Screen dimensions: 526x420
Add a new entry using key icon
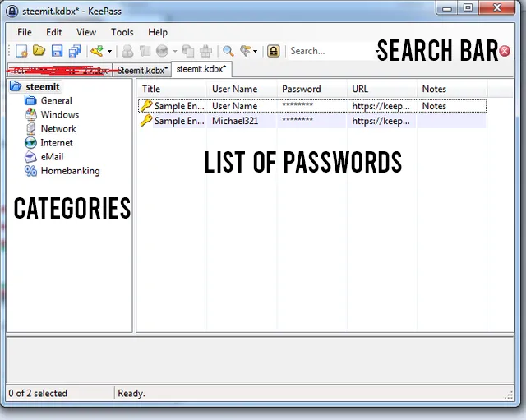click(x=97, y=51)
